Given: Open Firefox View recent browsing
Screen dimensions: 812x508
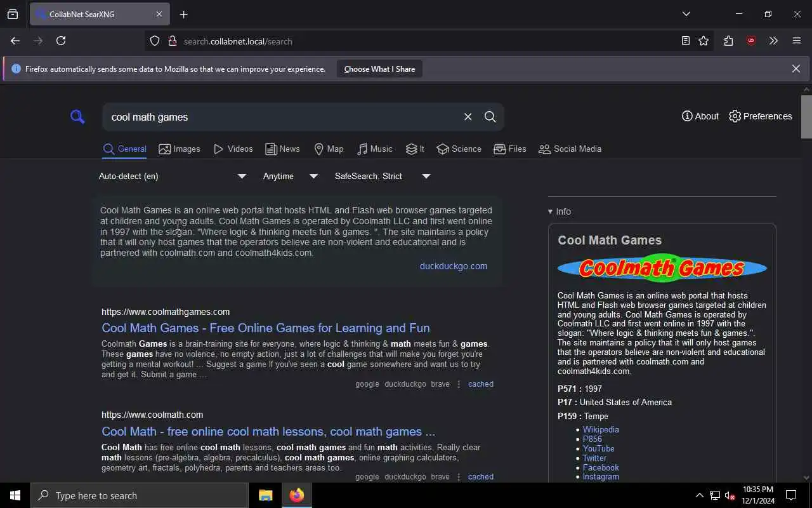Looking at the screenshot, I should coord(13,14).
